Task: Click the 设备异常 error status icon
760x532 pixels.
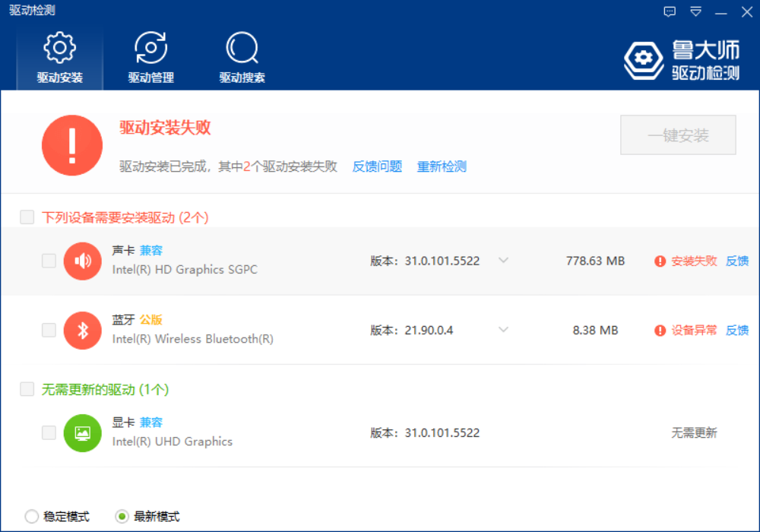Action: click(x=660, y=331)
